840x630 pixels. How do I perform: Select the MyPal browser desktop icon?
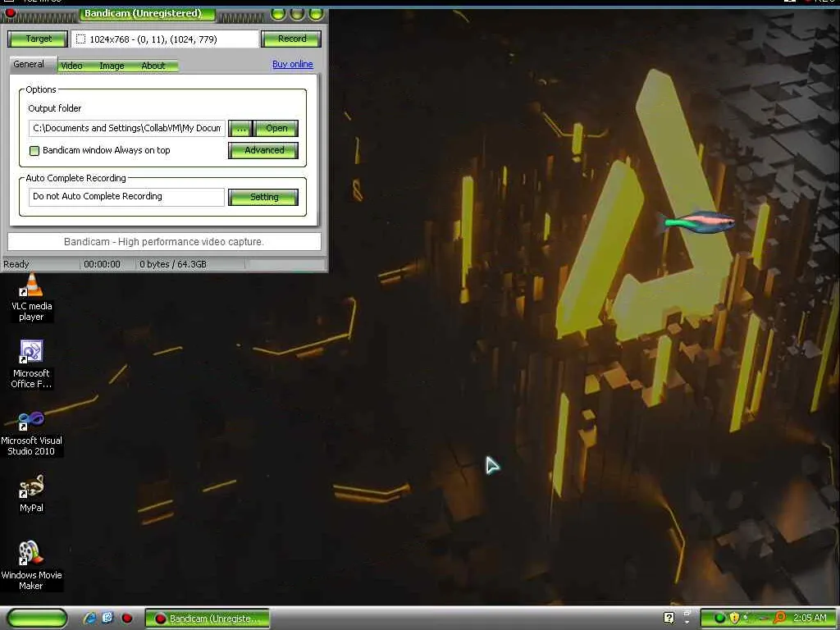31,493
